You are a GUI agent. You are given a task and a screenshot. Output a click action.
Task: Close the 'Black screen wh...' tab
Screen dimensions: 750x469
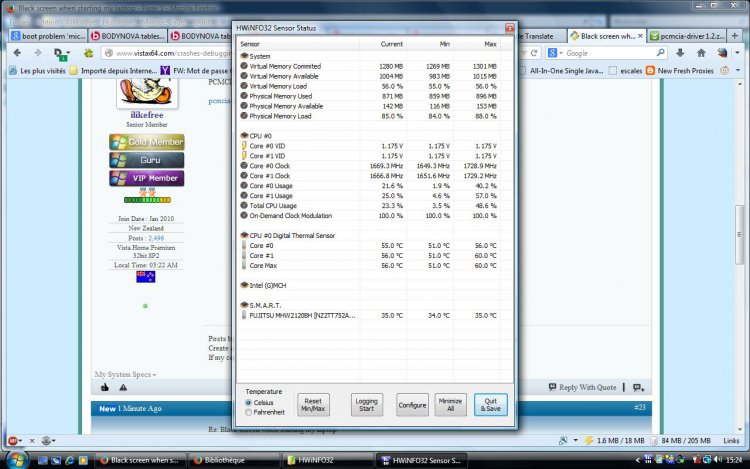(x=640, y=36)
